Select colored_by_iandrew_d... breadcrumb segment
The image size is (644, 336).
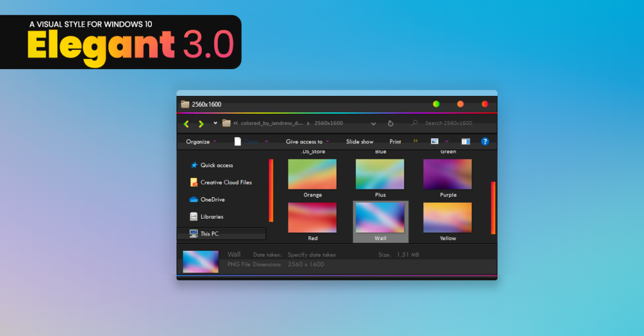272,123
